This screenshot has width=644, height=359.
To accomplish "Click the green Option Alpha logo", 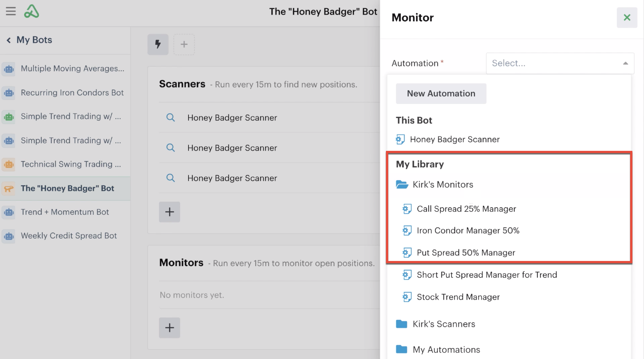I will [32, 11].
